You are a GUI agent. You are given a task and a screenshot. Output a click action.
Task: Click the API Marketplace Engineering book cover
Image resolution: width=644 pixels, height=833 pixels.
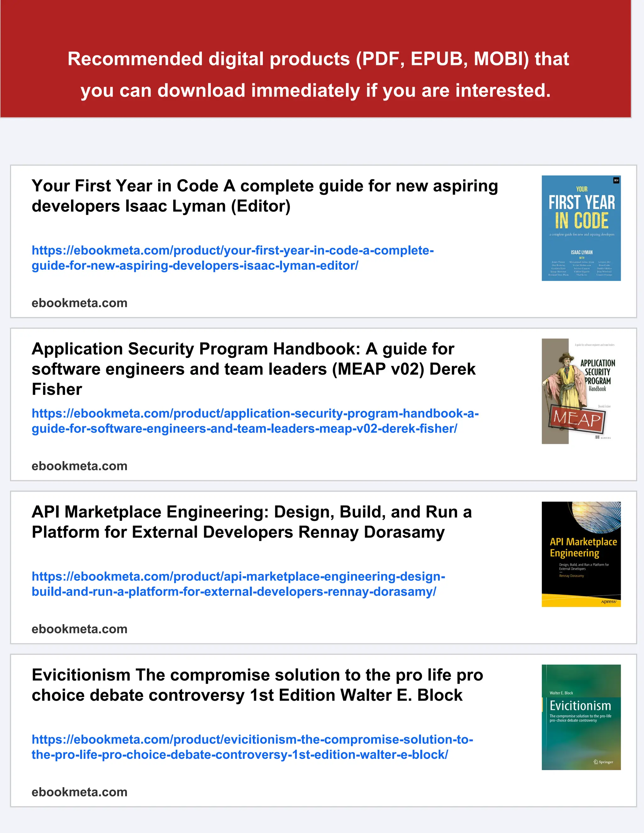point(581,554)
